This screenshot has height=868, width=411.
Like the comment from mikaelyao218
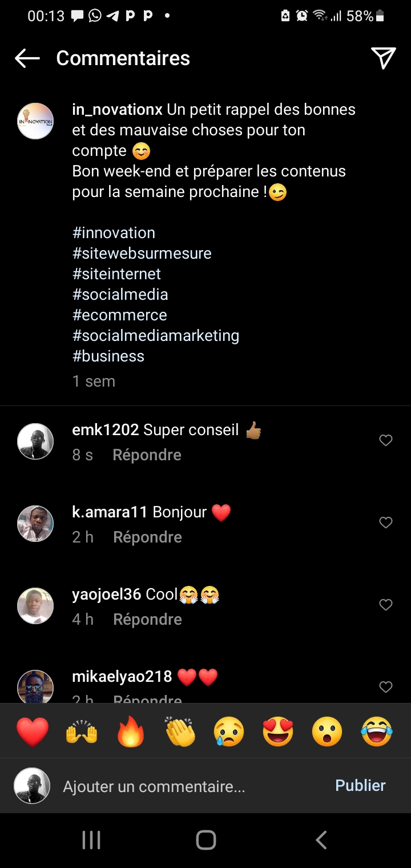[386, 687]
